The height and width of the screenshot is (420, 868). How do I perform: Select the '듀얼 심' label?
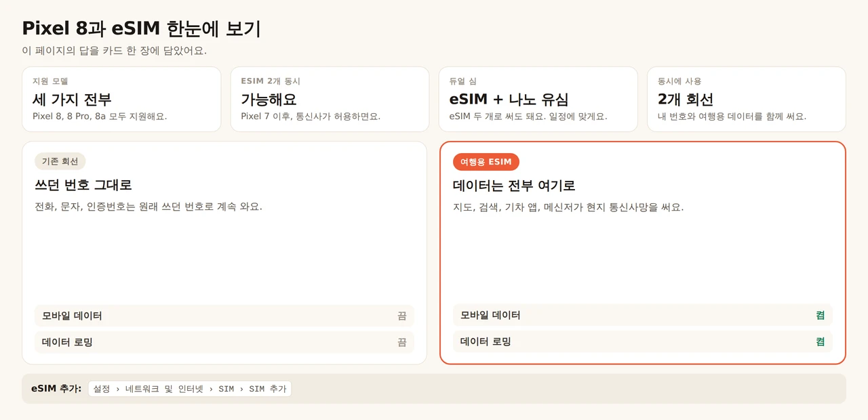point(463,81)
